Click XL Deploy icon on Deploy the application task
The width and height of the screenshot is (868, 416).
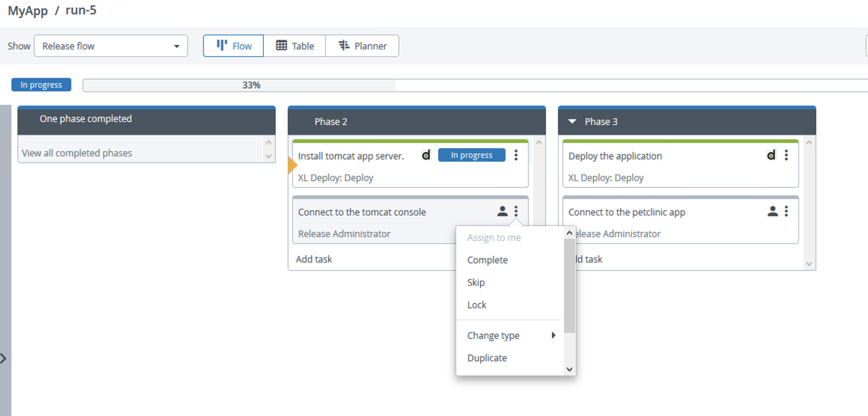pyautogui.click(x=771, y=155)
